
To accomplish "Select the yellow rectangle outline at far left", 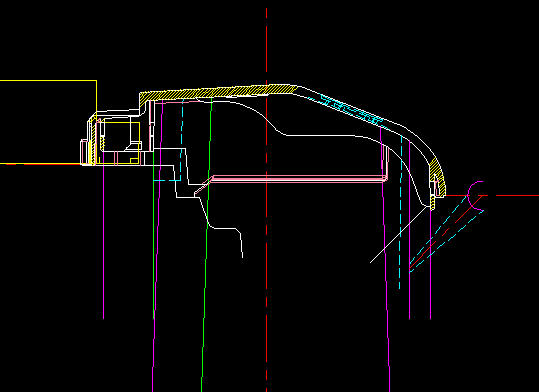I will tap(48, 122).
